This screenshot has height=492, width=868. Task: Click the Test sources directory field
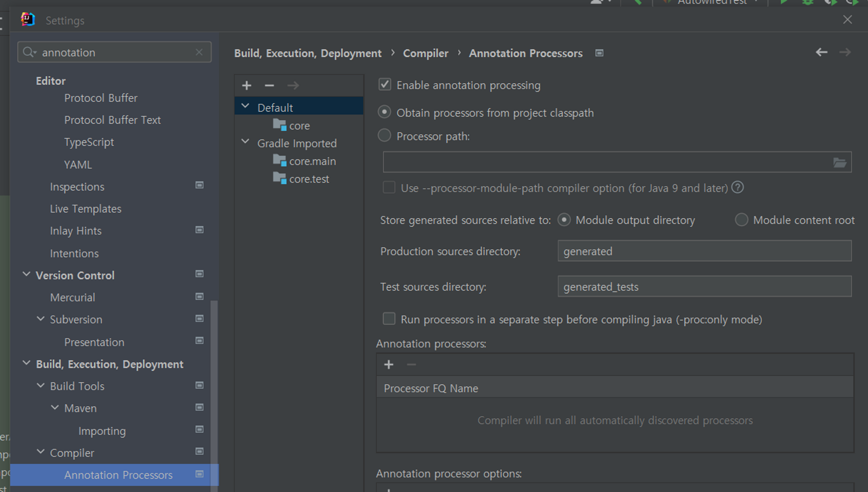tap(704, 286)
